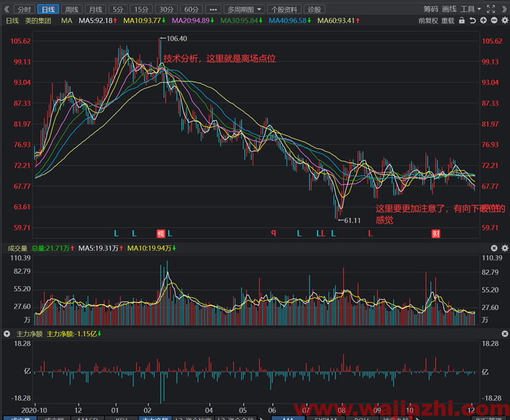Open volume panel settings gear

pyautogui.click(x=505, y=248)
